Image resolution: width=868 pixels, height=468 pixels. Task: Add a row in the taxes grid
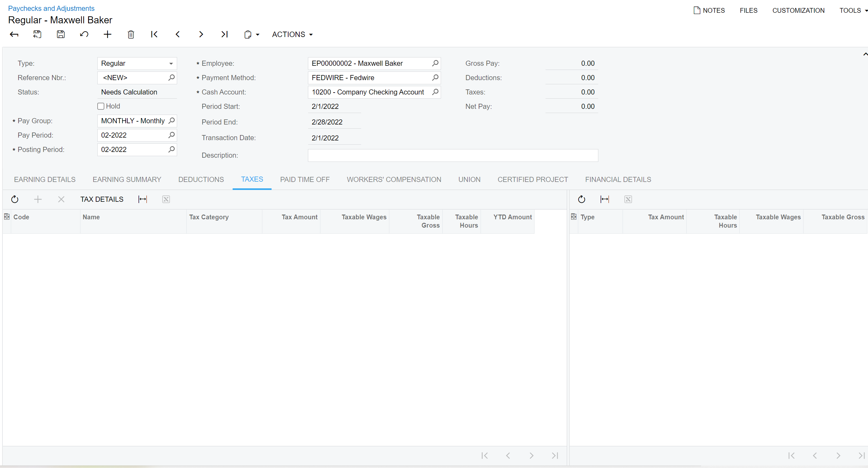[38, 199]
